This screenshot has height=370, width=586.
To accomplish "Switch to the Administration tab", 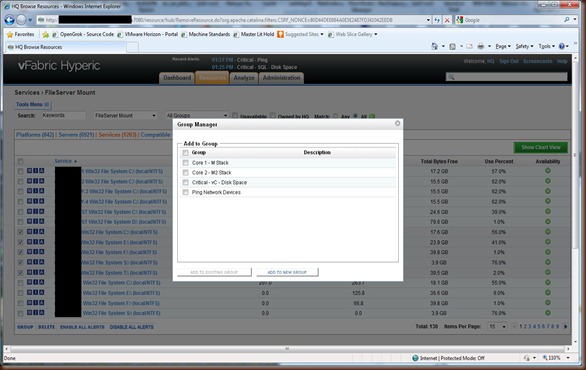I will [x=281, y=78].
